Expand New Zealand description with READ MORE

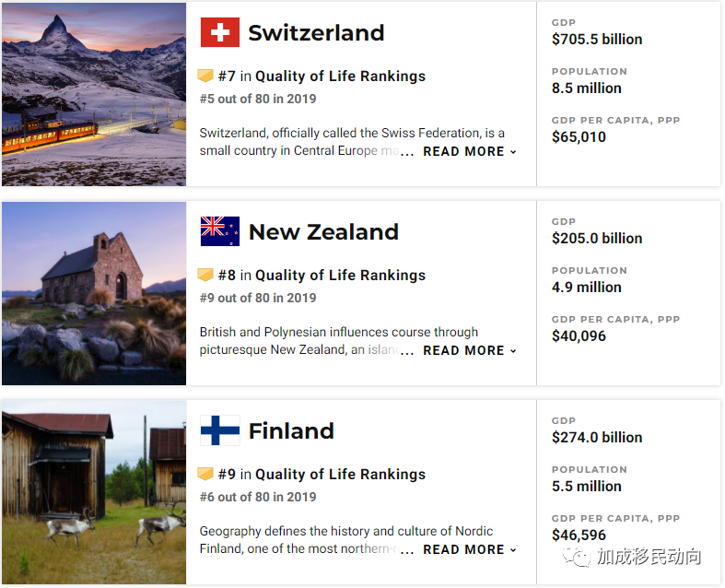469,350
